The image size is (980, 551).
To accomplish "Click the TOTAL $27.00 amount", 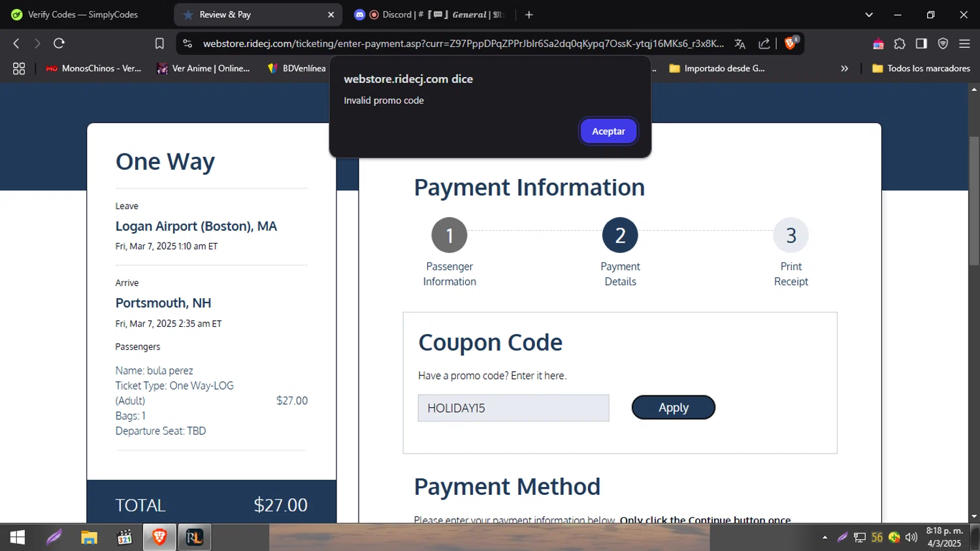I will pos(280,505).
